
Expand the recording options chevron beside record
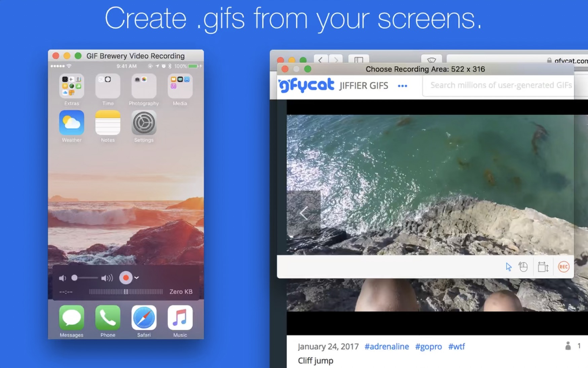click(137, 278)
